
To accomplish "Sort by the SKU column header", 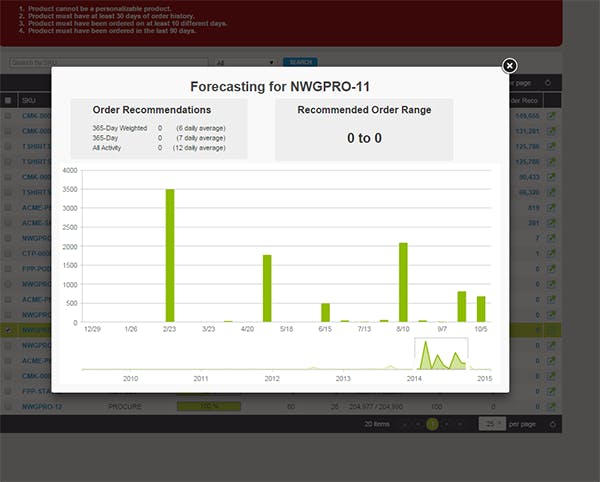I will (x=29, y=101).
